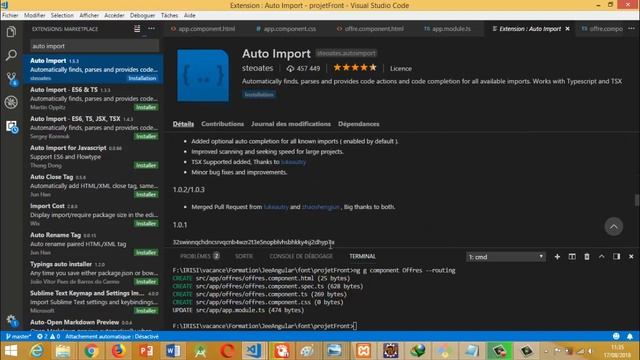640x360 pixels.
Task: Install the Auto Close Tag extension
Action: (x=146, y=194)
